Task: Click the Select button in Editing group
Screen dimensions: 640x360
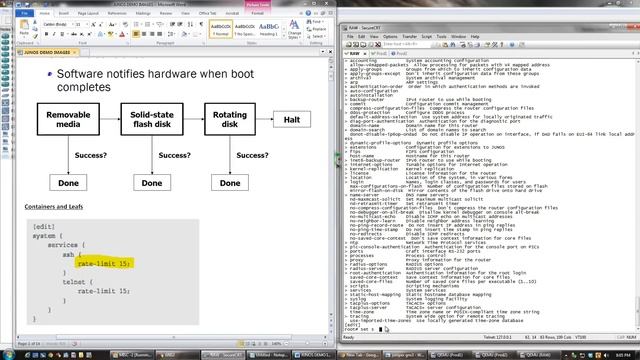Action: (316, 36)
